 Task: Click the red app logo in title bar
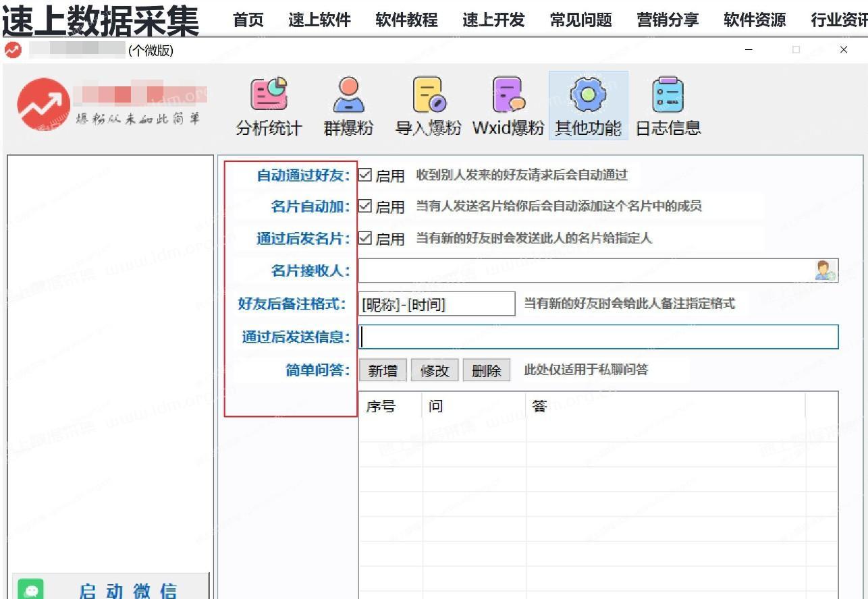click(13, 50)
